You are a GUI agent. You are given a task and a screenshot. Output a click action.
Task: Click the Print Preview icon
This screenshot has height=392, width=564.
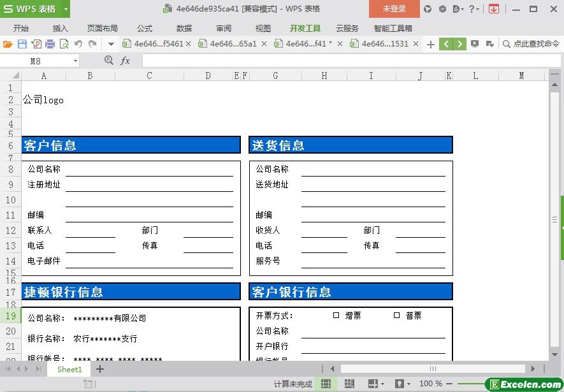(64, 44)
